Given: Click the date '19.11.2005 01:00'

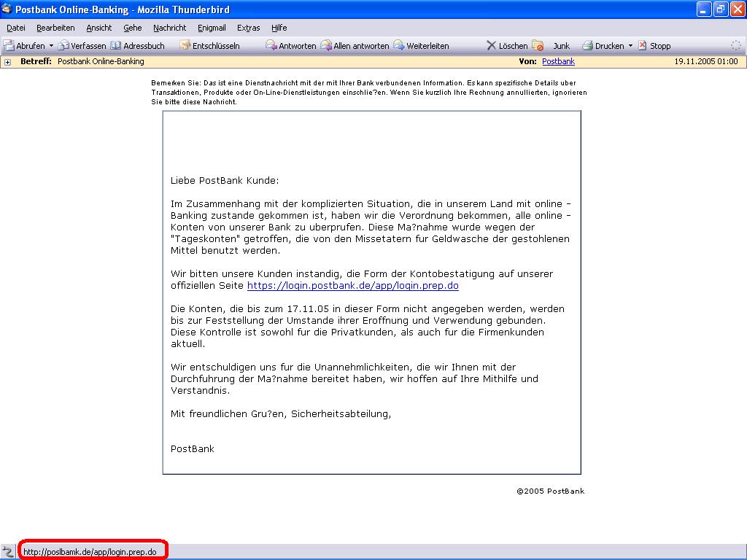Looking at the screenshot, I should tap(706, 61).
